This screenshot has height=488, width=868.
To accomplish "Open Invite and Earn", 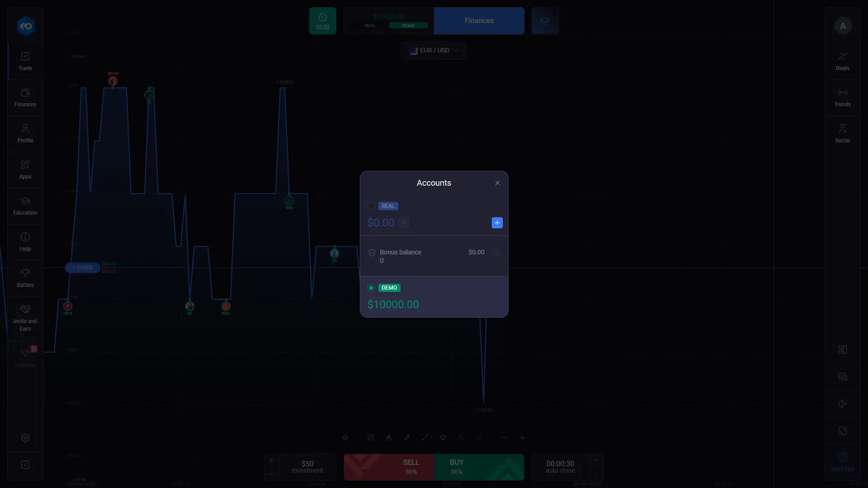I will [x=25, y=318].
